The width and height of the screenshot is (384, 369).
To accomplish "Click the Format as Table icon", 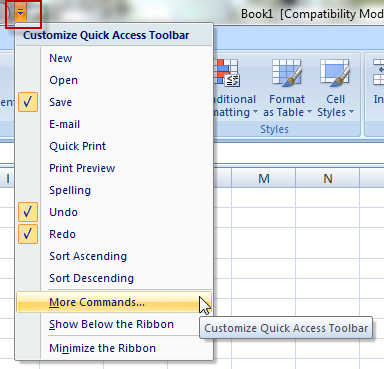I will (287, 72).
